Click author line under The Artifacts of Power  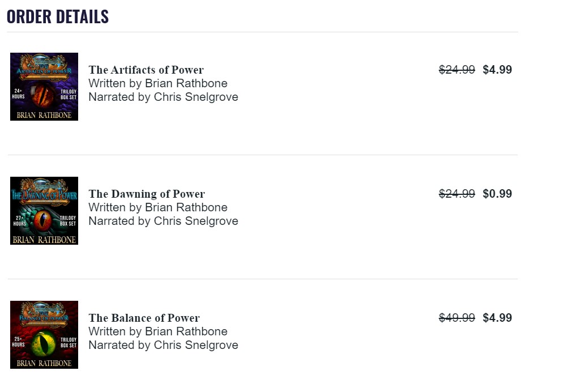tap(158, 83)
